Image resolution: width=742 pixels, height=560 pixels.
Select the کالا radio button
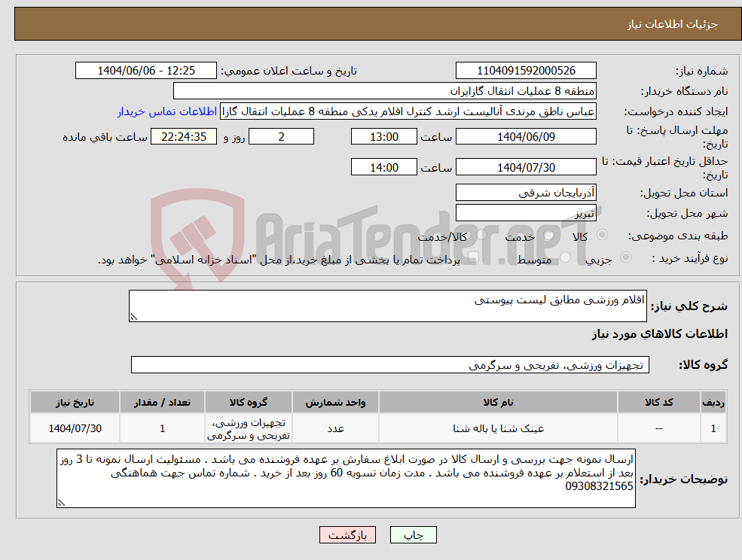(x=602, y=235)
